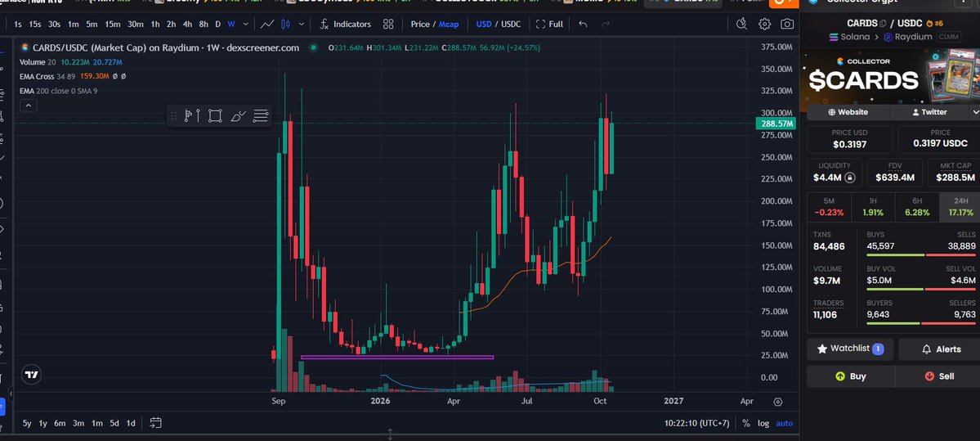
Task: Click the red Sell button
Action: [939, 376]
